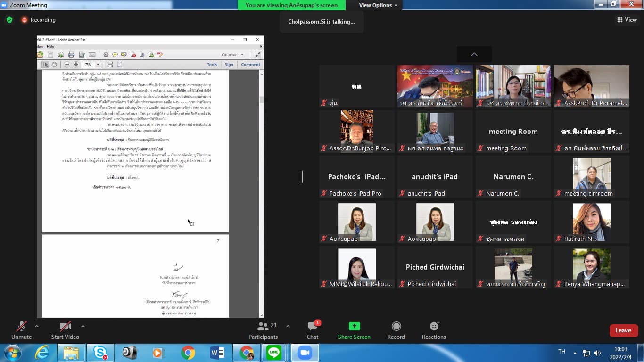Unmute the microphone
This screenshot has height=362, width=644.
[x=22, y=330]
